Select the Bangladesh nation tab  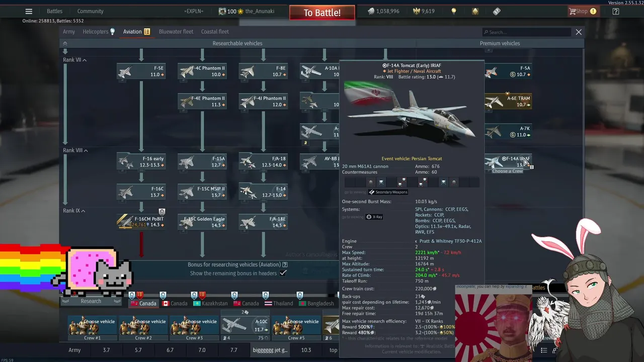316,303
